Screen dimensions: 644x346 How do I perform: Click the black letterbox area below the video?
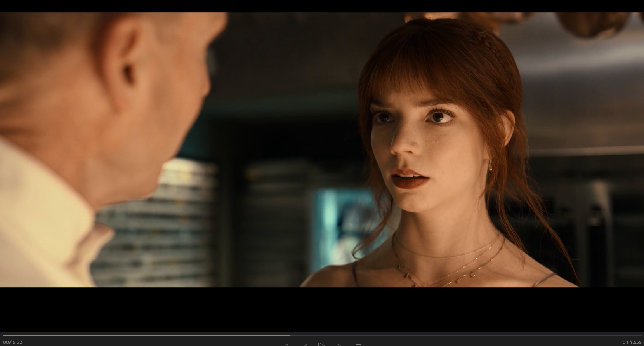(x=322, y=309)
